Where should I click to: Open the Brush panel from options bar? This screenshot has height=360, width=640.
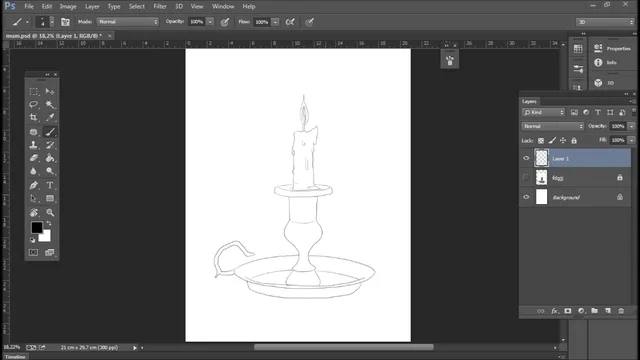pos(65,22)
